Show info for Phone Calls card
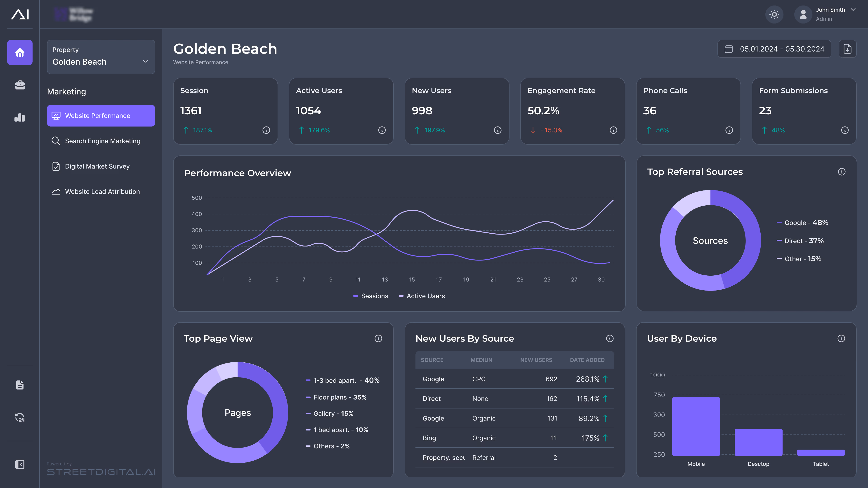 point(729,130)
